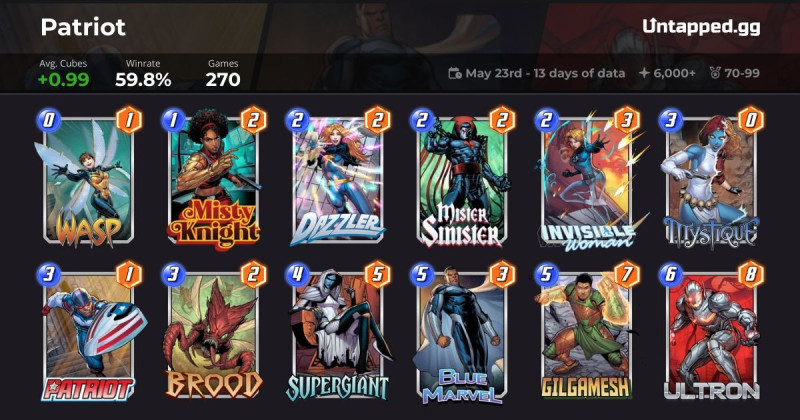The width and height of the screenshot is (800, 420).
Task: Click the orange power hexagon on Ultron
Action: pyautogui.click(x=751, y=275)
